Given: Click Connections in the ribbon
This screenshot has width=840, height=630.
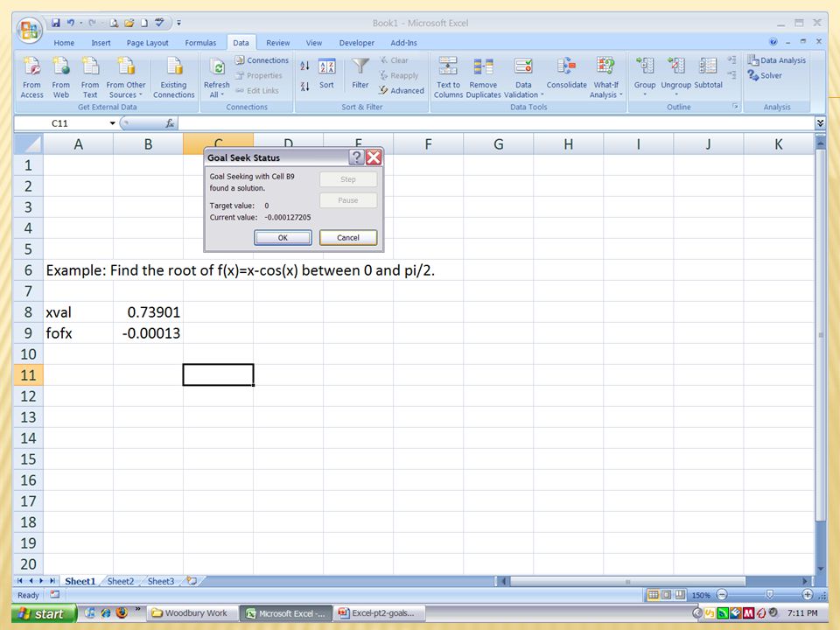Looking at the screenshot, I should click(262, 60).
